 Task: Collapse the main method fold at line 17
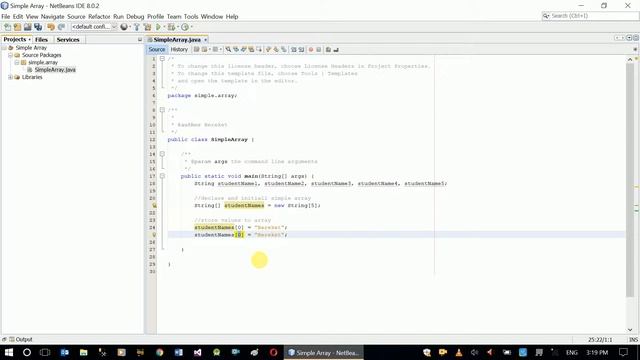(162, 176)
